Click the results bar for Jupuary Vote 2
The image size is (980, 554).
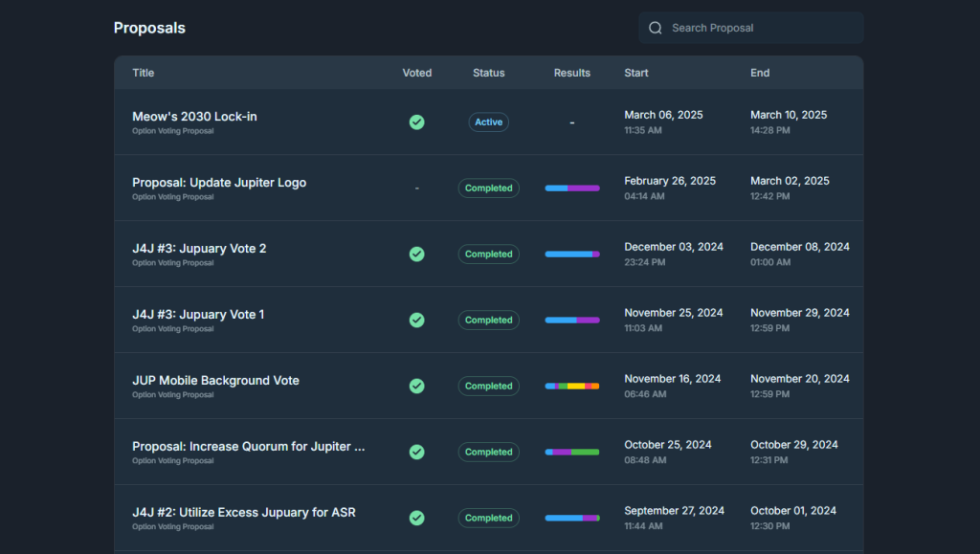pyautogui.click(x=571, y=254)
